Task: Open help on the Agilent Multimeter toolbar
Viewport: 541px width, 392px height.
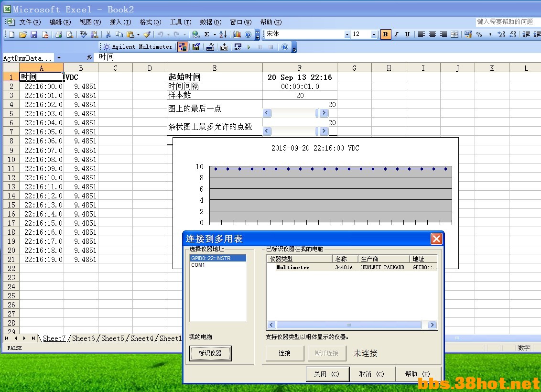Action: [x=285, y=47]
